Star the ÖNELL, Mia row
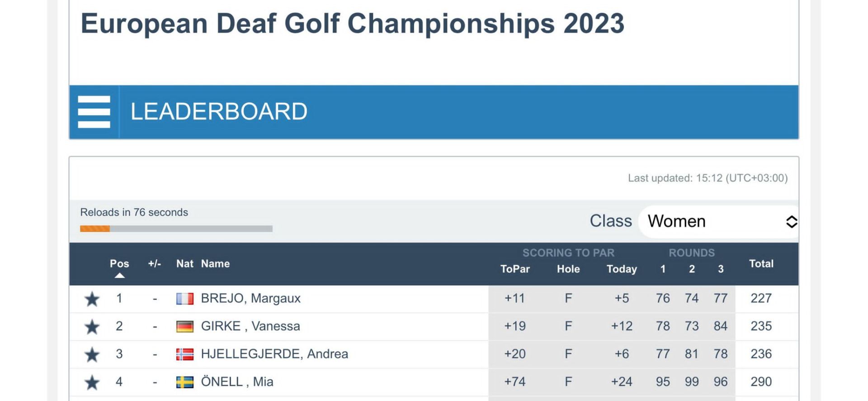868x401 pixels. 92,382
